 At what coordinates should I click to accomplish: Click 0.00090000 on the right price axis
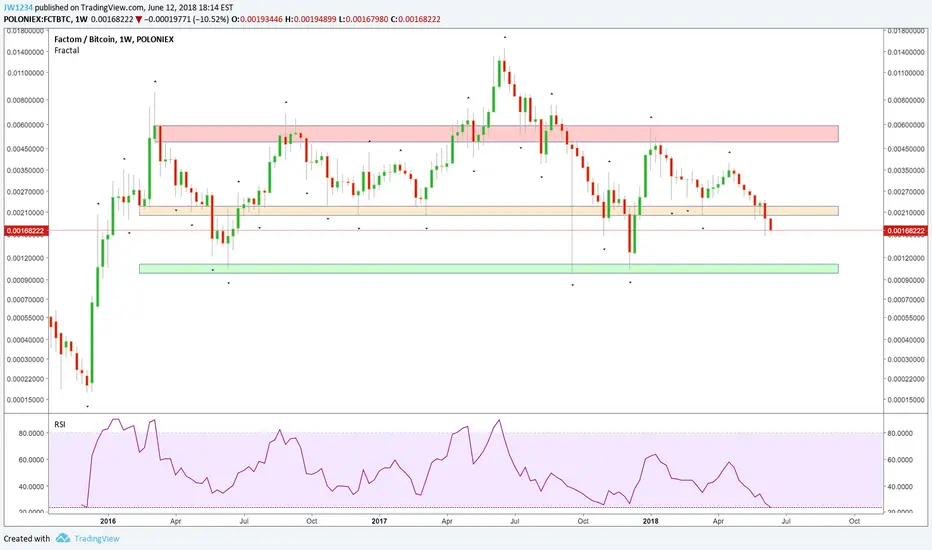click(x=906, y=280)
